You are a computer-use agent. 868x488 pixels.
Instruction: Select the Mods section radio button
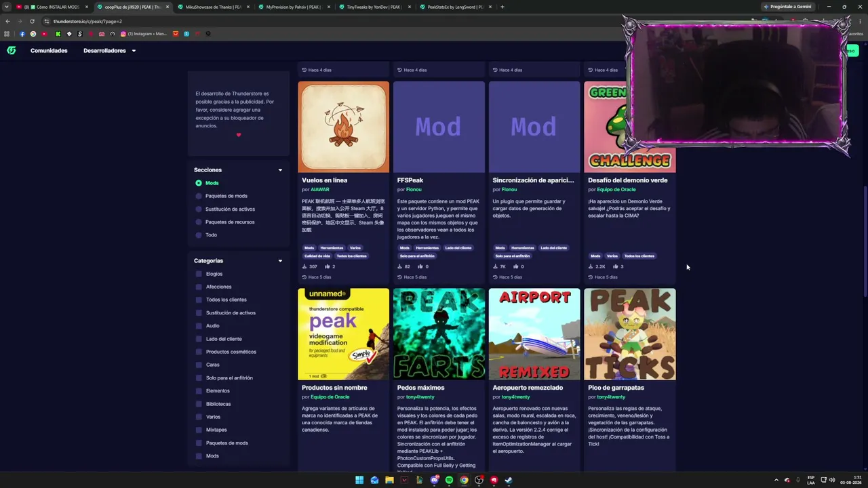coord(199,183)
